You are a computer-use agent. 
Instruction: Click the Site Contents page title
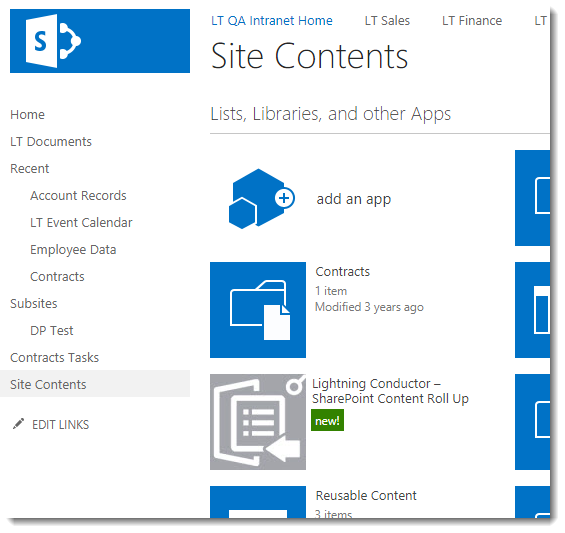click(x=309, y=56)
